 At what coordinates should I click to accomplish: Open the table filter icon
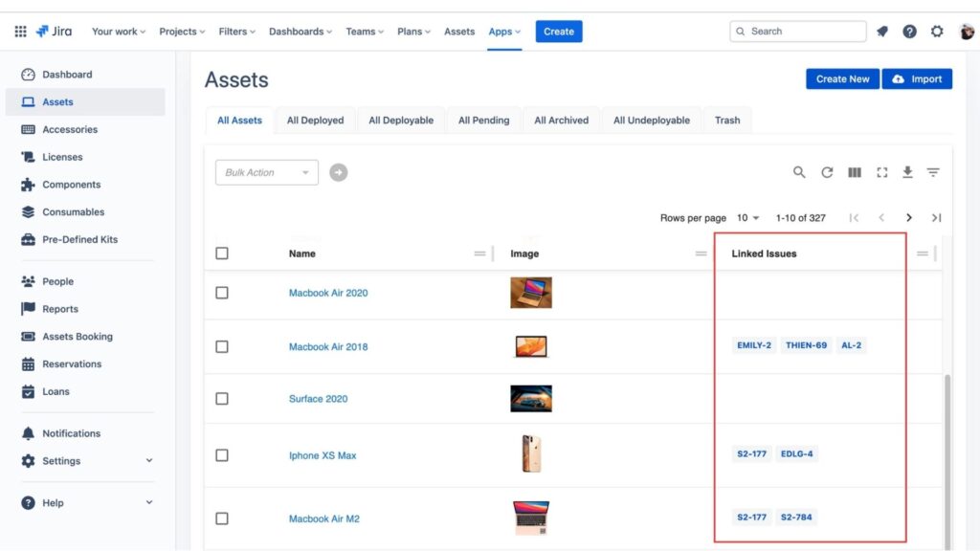(934, 172)
